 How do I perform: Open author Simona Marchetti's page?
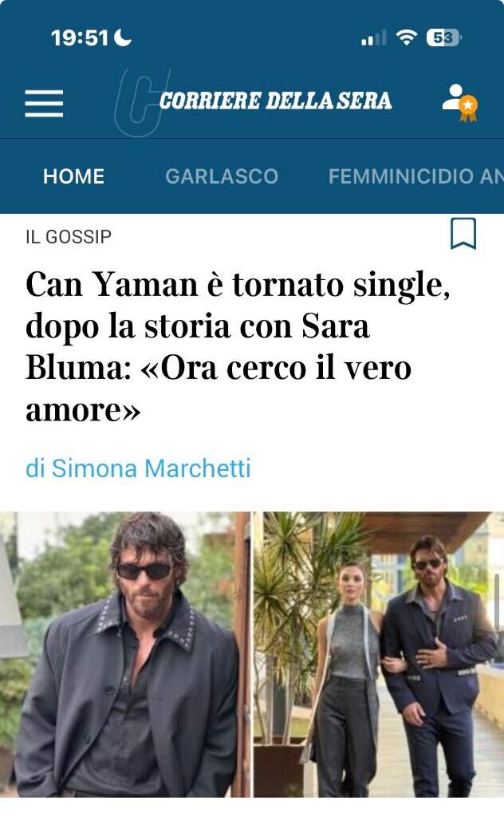(x=138, y=468)
